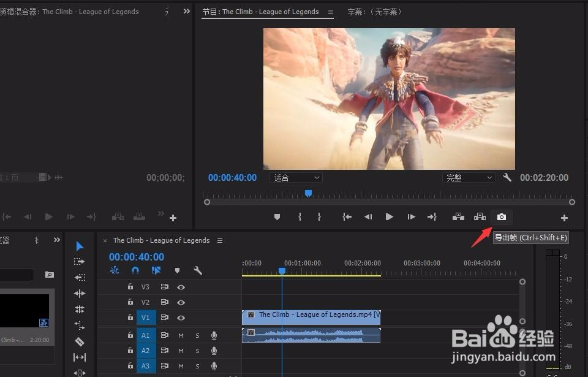Select the Selection arrow tool
588x377 pixels.
(80, 246)
